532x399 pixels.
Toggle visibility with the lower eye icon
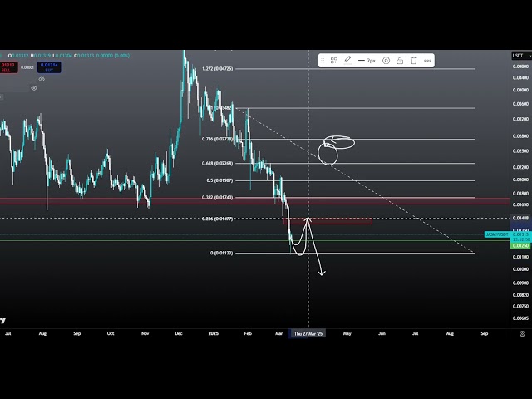(x=34, y=86)
